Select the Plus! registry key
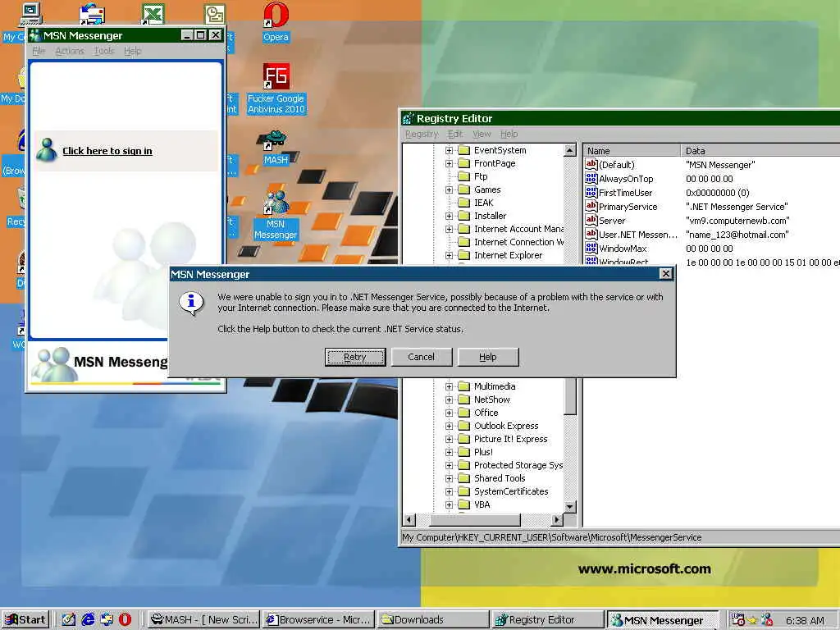The image size is (840, 630). tap(483, 452)
